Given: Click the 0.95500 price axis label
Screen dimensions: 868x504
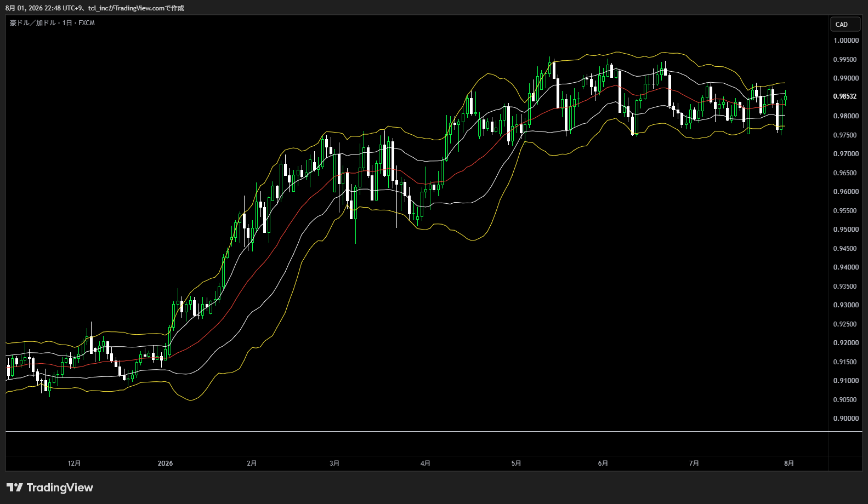Looking at the screenshot, I should (846, 211).
